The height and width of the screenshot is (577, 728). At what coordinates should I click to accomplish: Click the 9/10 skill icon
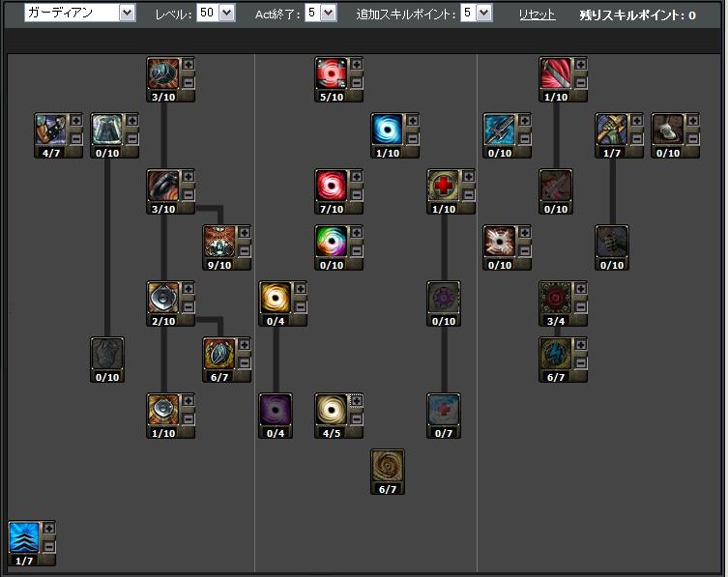(x=219, y=242)
